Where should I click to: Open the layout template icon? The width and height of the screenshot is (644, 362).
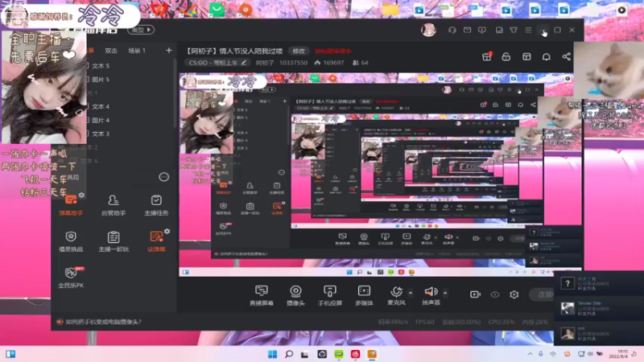coord(526,56)
